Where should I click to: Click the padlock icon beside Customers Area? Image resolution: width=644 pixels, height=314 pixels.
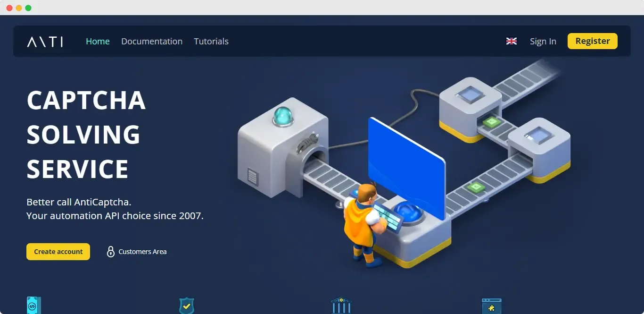click(111, 252)
